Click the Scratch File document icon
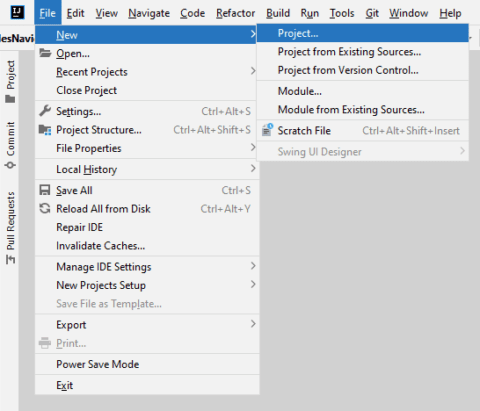This screenshot has height=411, width=480. point(267,130)
